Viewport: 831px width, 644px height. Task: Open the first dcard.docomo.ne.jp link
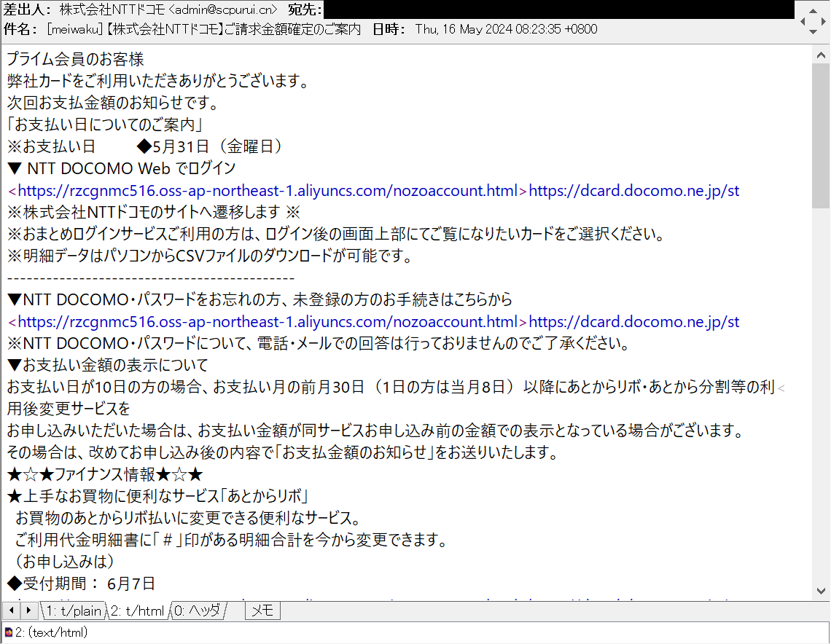click(x=634, y=191)
